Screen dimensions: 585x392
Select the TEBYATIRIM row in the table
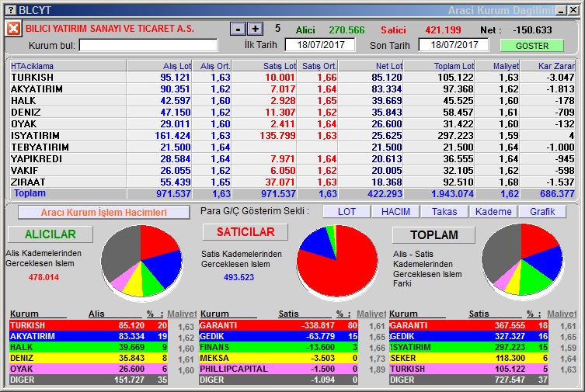[292, 147]
